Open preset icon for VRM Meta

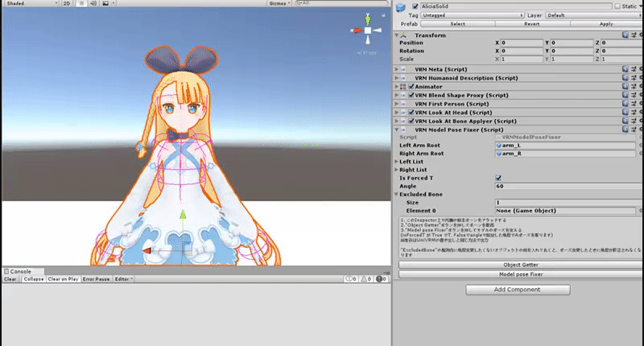[634, 69]
